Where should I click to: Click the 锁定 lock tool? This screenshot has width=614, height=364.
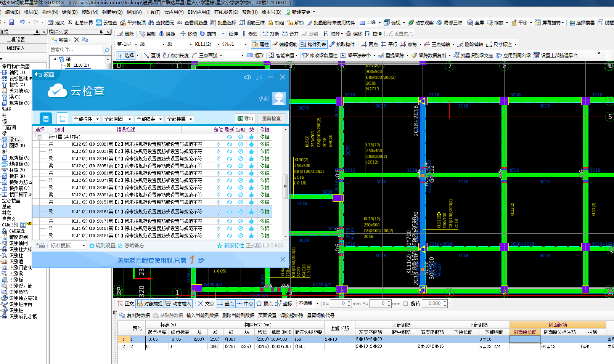(x=276, y=22)
